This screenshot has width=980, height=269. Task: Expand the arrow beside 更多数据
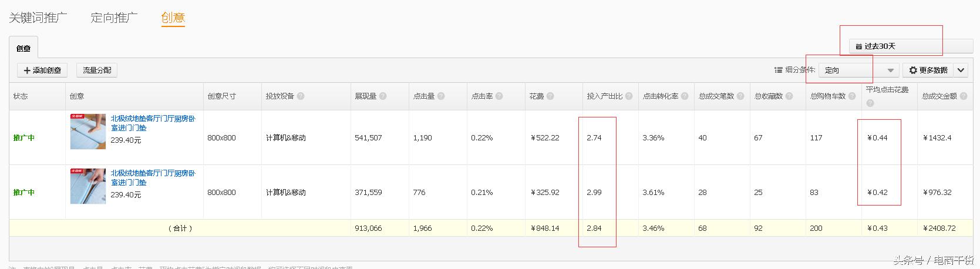[961, 70]
